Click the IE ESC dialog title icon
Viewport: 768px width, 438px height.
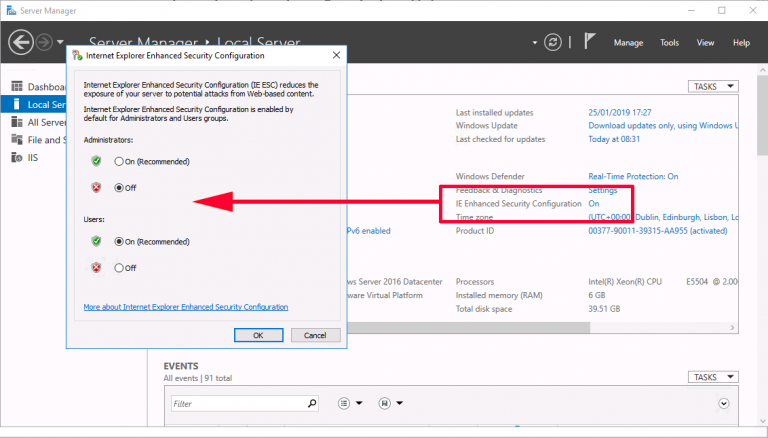point(77,55)
